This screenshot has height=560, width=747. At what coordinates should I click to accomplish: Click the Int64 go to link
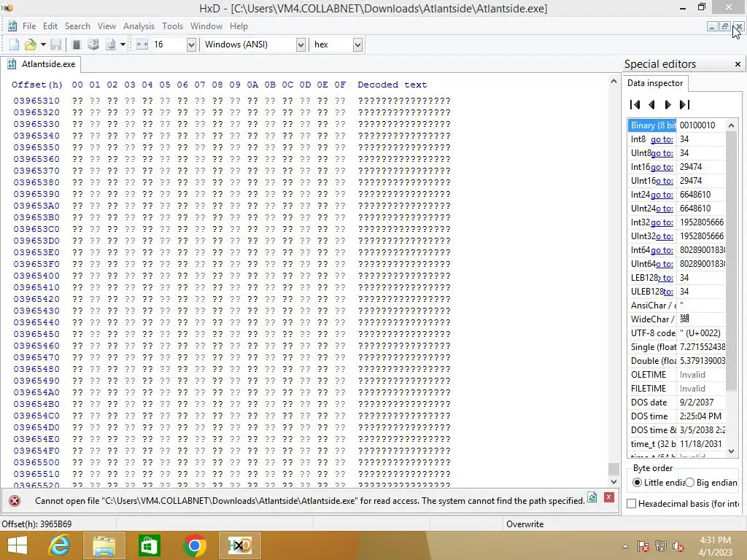click(x=662, y=250)
